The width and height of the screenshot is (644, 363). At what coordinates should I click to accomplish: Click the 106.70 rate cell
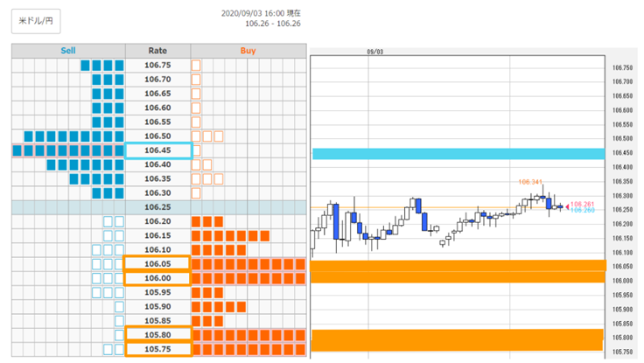click(x=157, y=80)
